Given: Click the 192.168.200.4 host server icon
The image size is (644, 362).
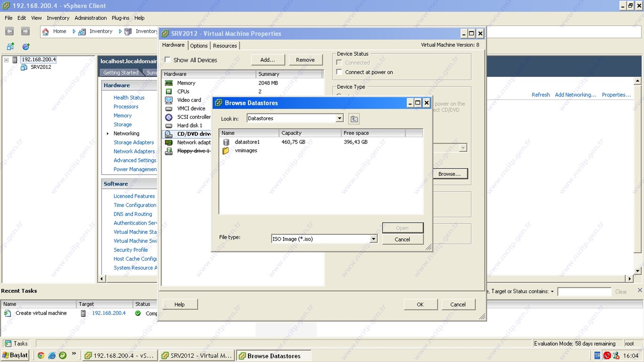Looking at the screenshot, I should (15, 60).
